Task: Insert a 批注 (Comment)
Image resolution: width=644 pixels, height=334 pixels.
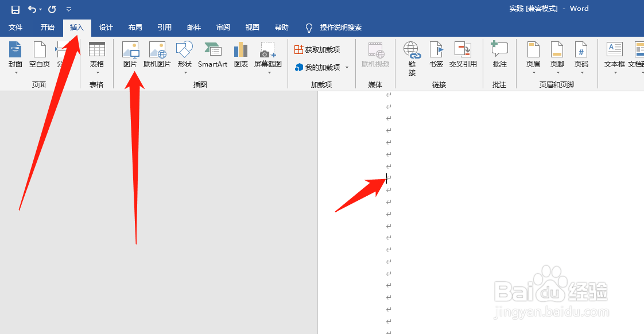Action: tap(499, 56)
